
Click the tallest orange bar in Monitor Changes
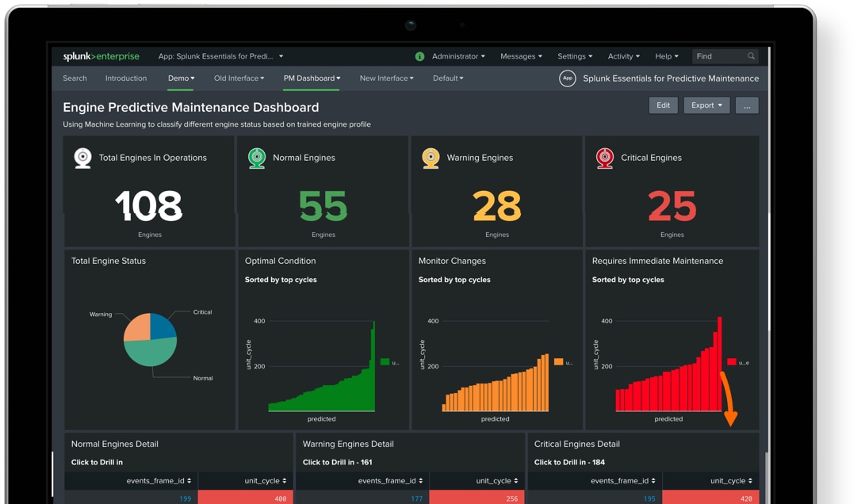pyautogui.click(x=547, y=383)
